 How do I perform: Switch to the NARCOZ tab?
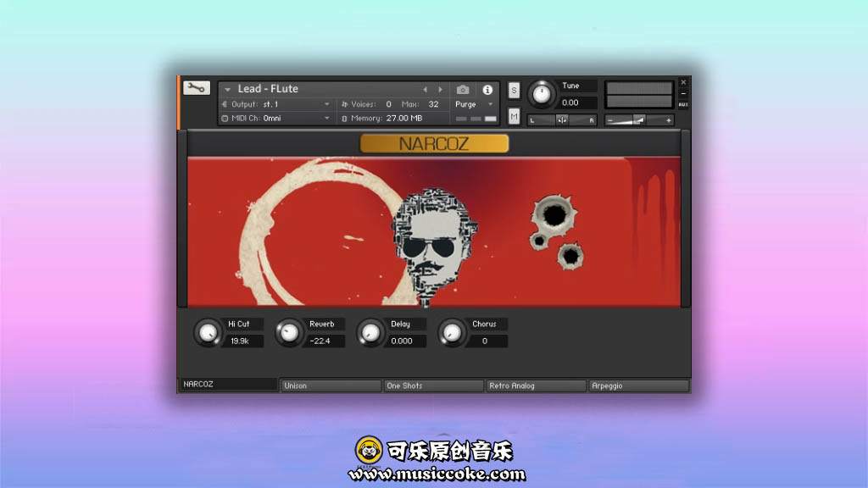tap(228, 384)
